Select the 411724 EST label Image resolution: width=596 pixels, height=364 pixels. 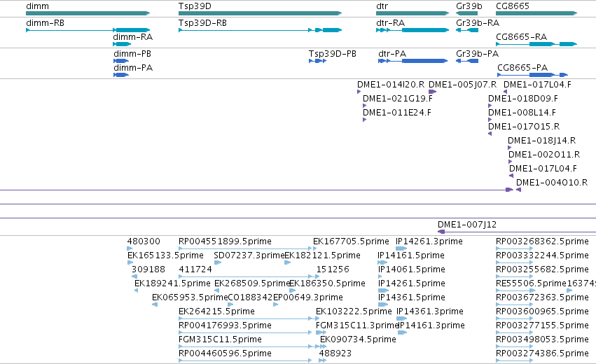[195, 269]
